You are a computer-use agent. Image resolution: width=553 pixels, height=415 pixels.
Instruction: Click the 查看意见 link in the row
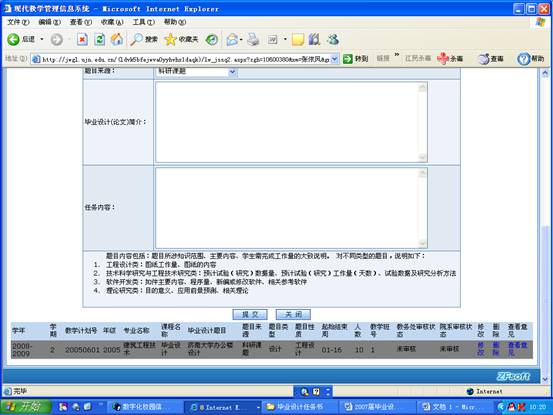pyautogui.click(x=517, y=349)
